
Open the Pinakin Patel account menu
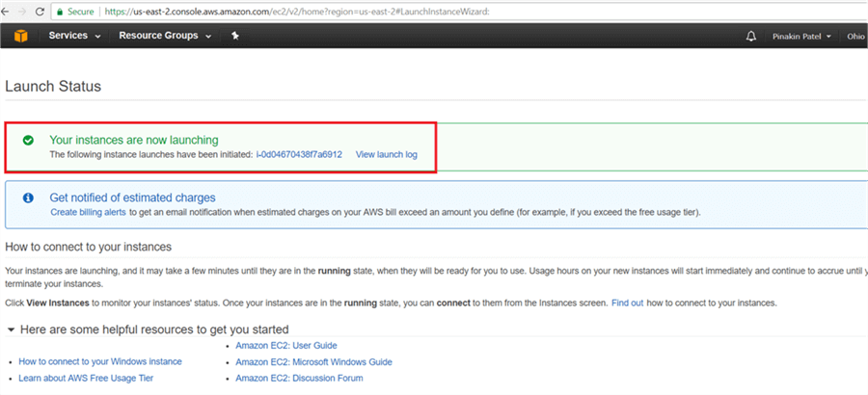801,37
